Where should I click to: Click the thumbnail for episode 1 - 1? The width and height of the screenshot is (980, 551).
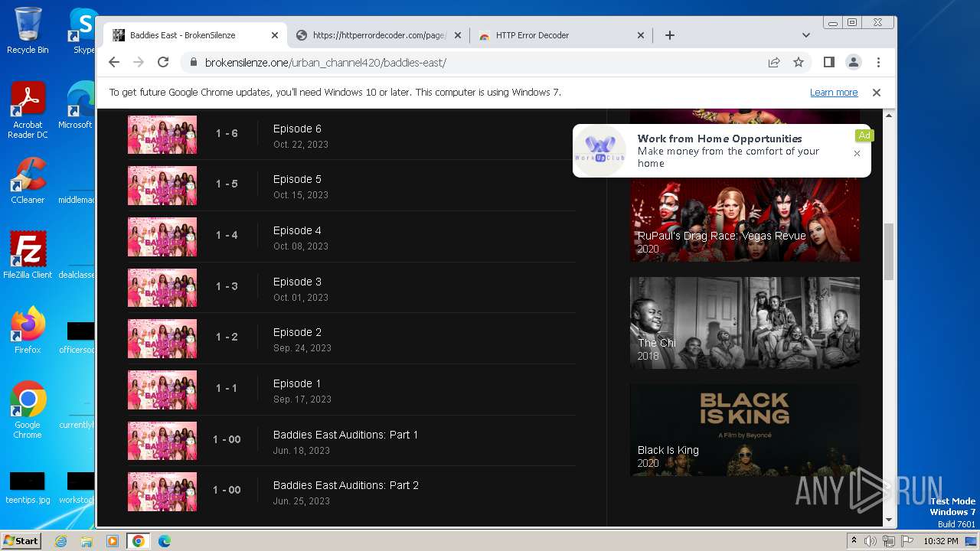click(162, 390)
